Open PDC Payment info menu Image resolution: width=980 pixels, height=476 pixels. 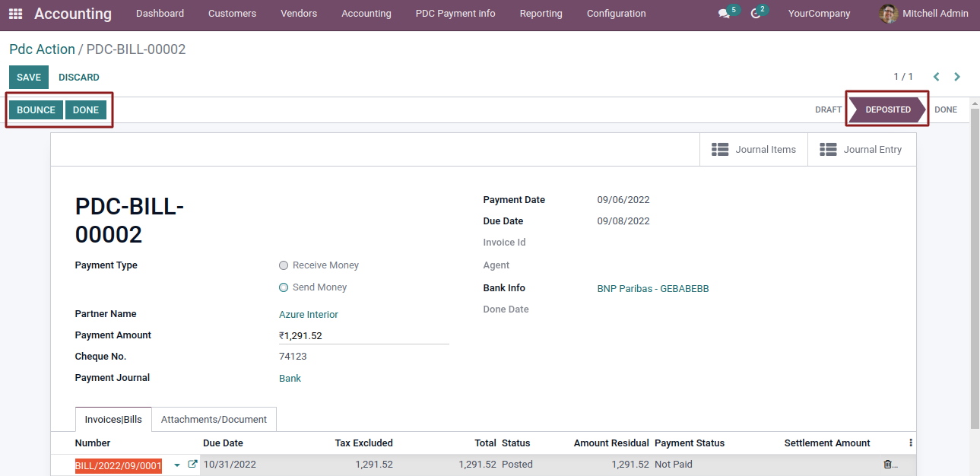pyautogui.click(x=455, y=14)
